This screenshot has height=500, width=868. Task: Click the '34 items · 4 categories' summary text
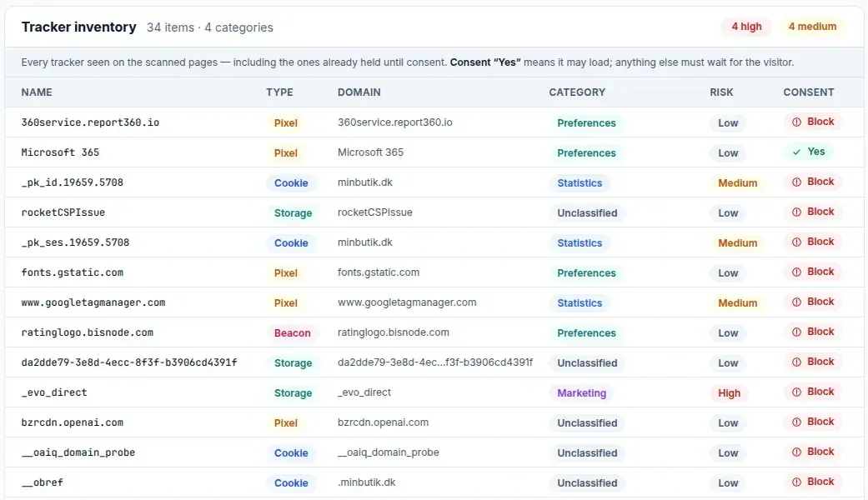pos(210,27)
